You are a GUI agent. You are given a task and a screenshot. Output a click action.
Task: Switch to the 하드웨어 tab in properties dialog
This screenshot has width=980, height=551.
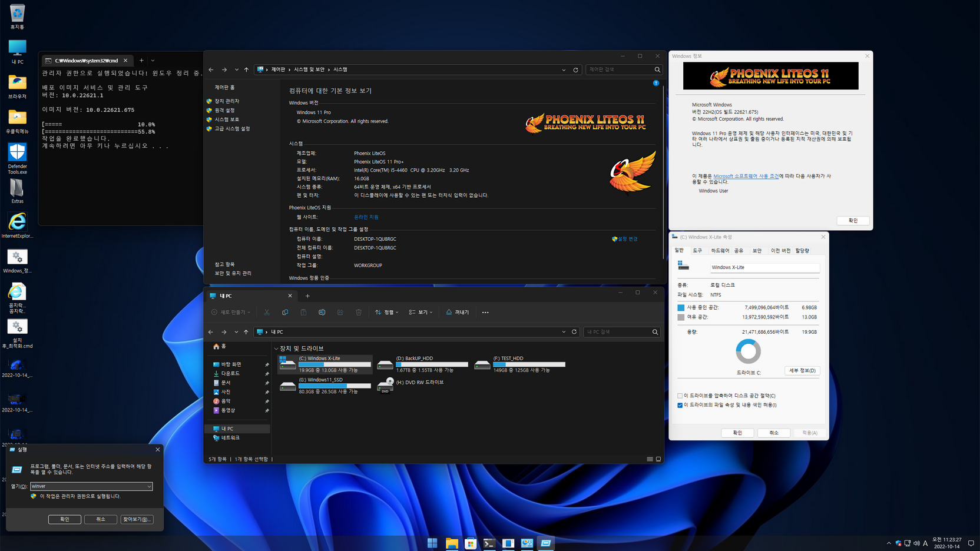720,251
